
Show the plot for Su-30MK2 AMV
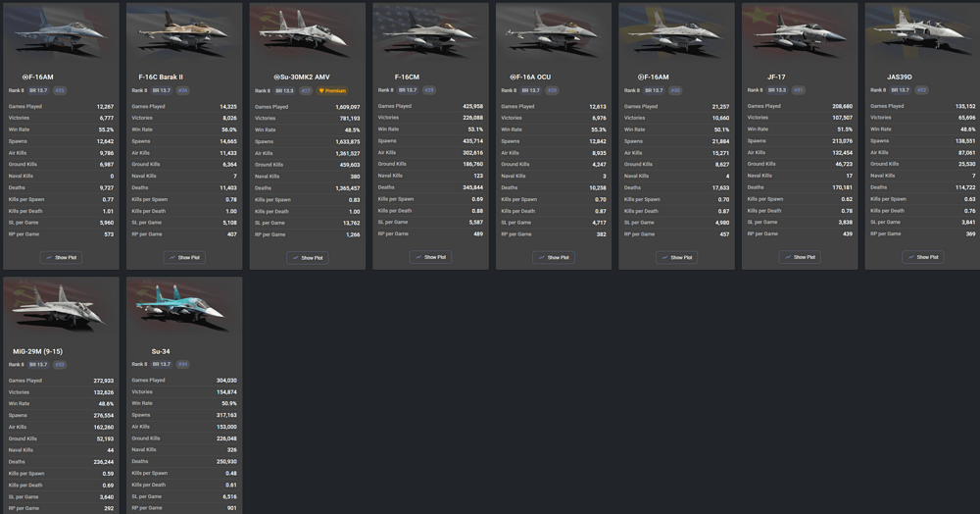(x=308, y=258)
